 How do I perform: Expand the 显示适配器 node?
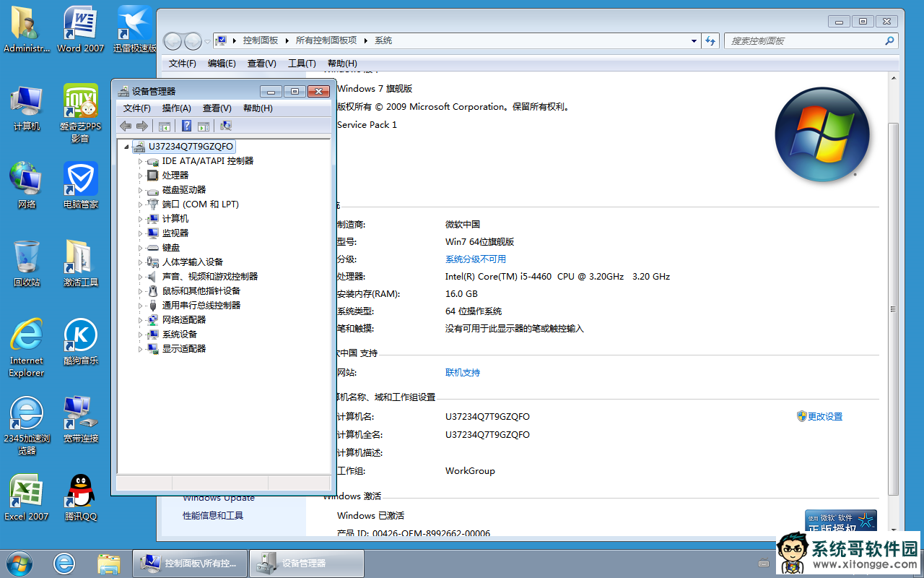coord(141,349)
